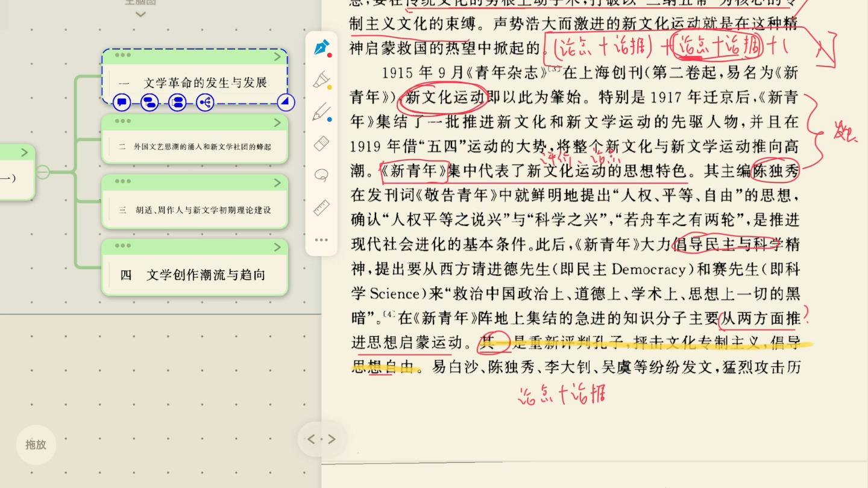Select node text 外国文艺思潮的涌入和新文学社团的蜂起
Screen dimensions: 868x488
click(203, 146)
